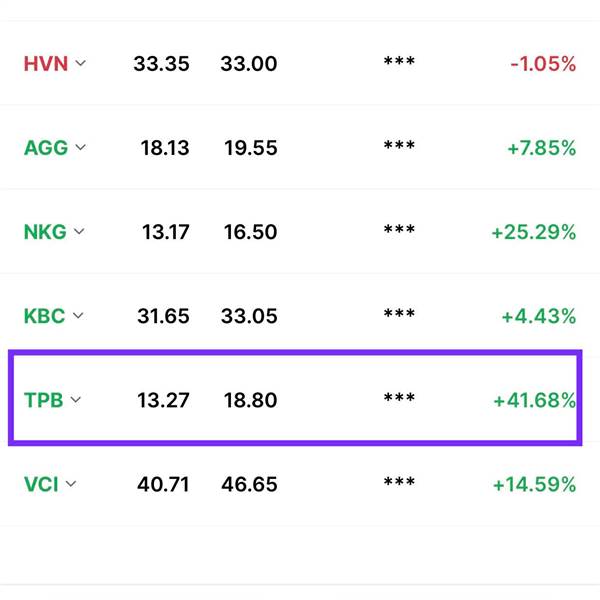600x600 pixels.
Task: Open the VCI ticker symbol
Action: point(41,484)
